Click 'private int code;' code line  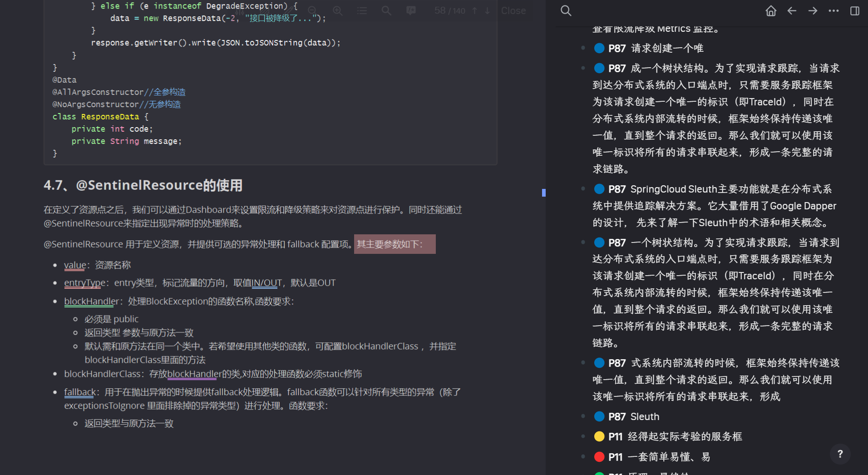[112, 129]
